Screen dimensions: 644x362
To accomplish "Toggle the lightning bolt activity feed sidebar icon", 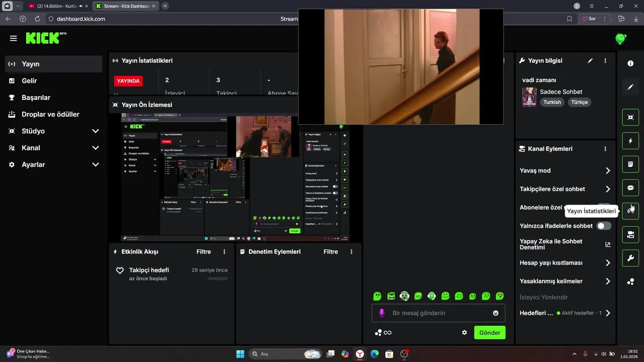I will coord(630,141).
